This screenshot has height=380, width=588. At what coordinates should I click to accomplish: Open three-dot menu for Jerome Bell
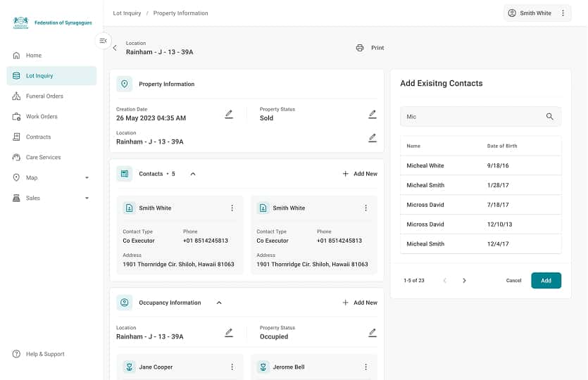click(x=365, y=367)
